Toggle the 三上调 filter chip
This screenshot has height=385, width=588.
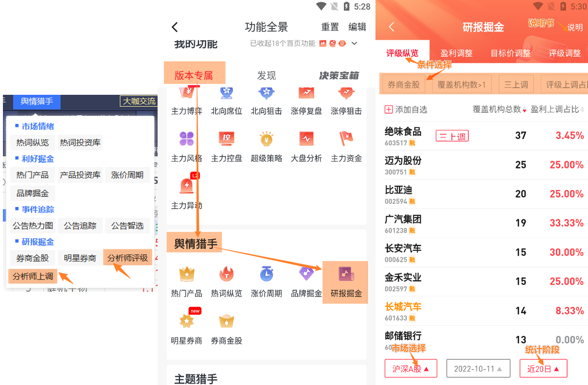click(x=516, y=85)
